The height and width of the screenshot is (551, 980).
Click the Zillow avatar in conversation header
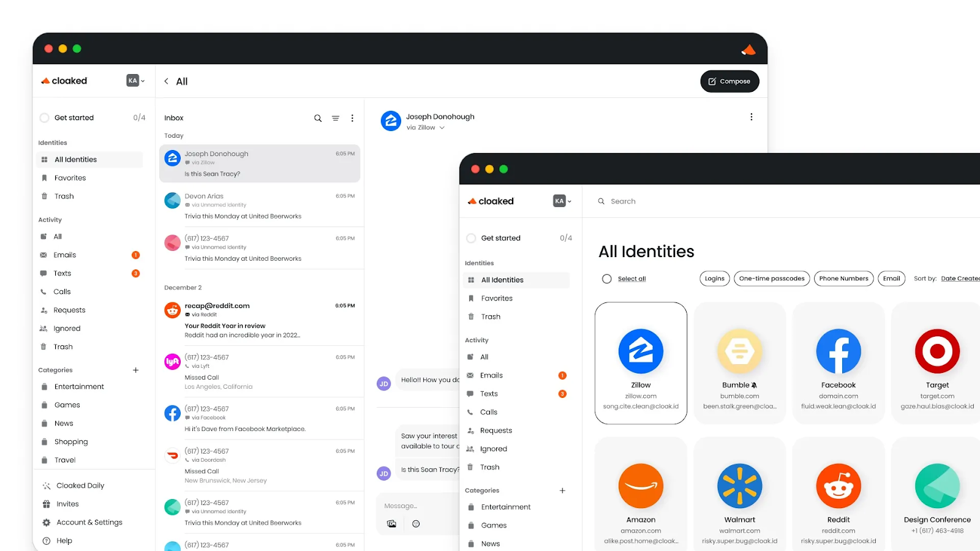click(391, 121)
